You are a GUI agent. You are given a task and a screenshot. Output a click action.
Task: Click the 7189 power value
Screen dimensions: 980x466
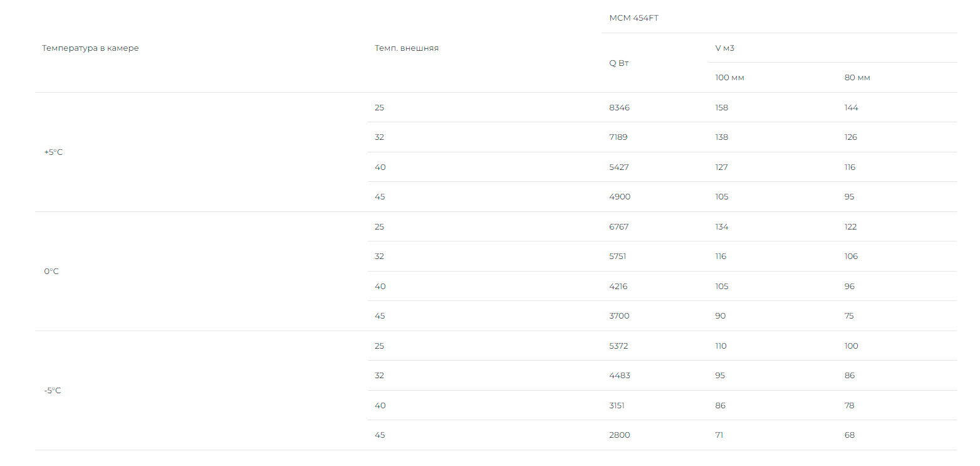(x=618, y=137)
